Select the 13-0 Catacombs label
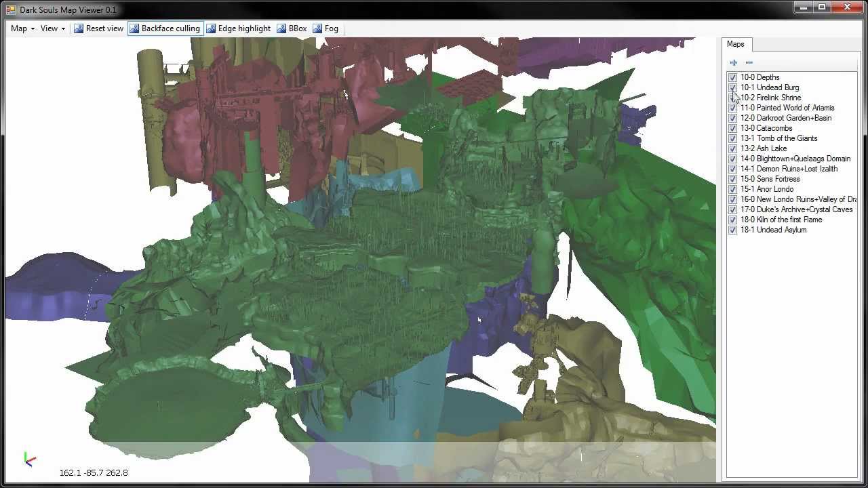 point(766,128)
